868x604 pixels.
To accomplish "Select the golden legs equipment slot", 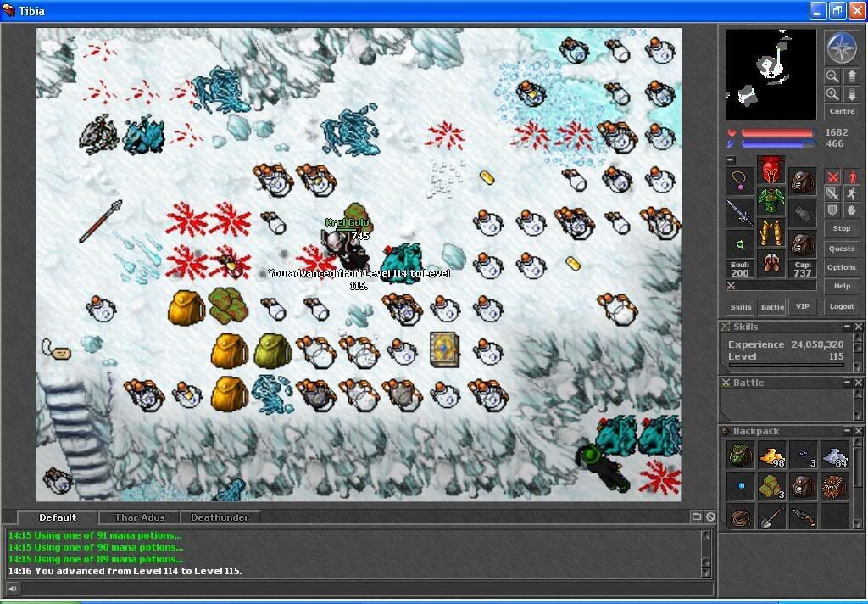I will 771,232.
